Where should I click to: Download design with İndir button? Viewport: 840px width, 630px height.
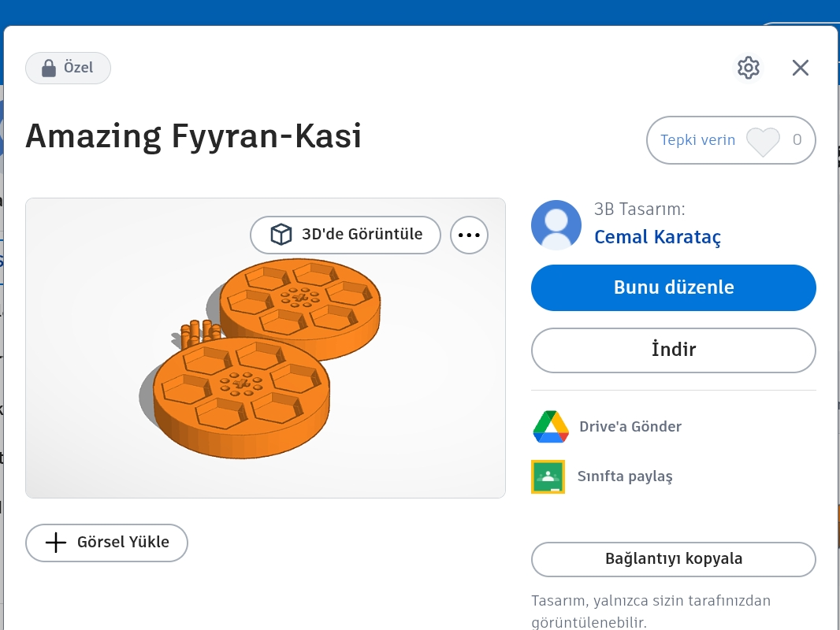click(674, 350)
